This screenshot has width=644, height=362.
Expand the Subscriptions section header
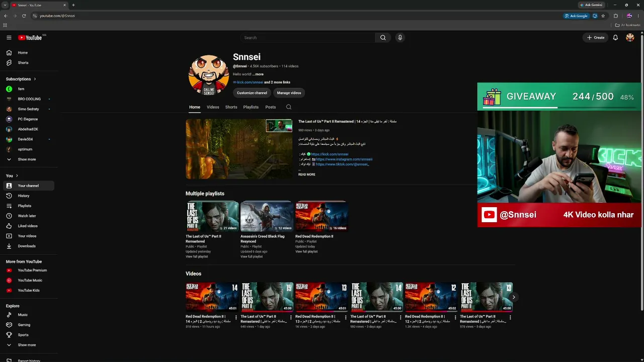21,79
